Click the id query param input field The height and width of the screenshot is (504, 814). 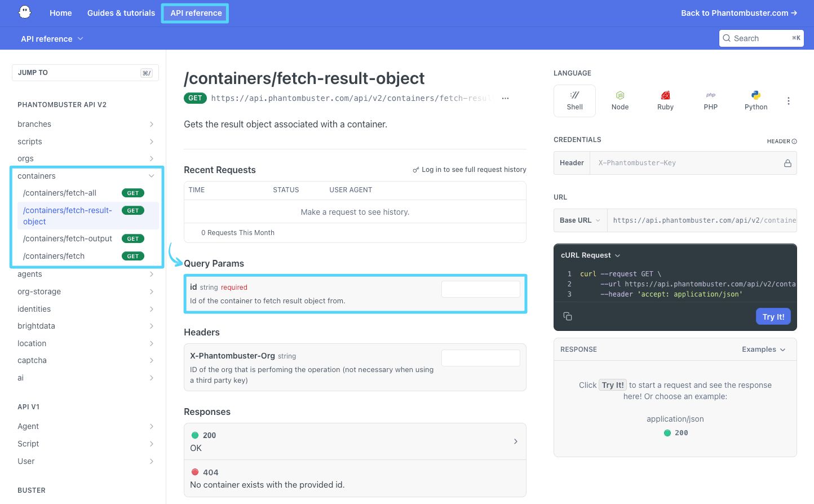coord(481,289)
